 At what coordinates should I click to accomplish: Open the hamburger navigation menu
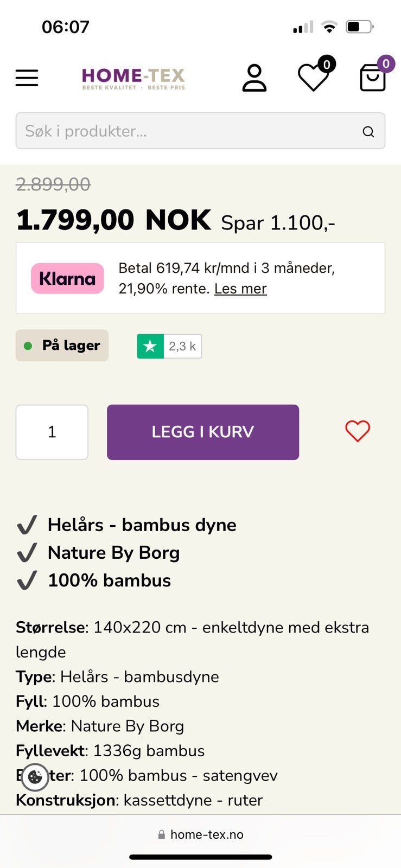click(27, 78)
